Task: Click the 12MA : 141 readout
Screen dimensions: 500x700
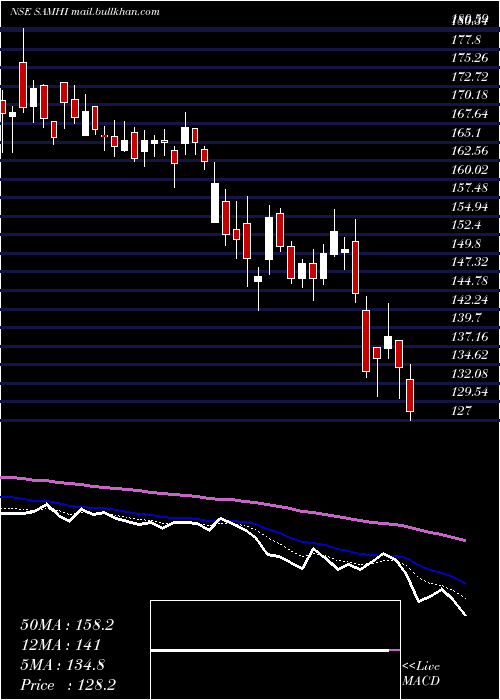Action: 60,645
